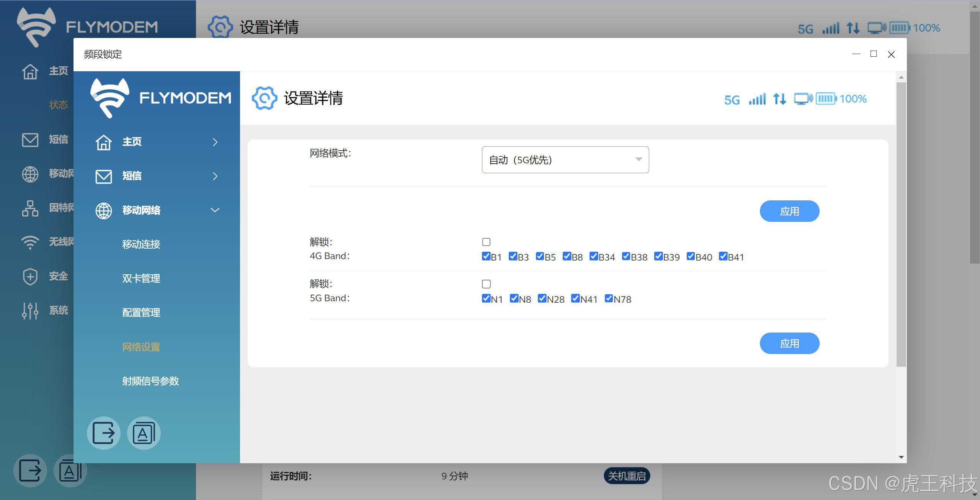Expand the 短信 menu chevron

[215, 176]
